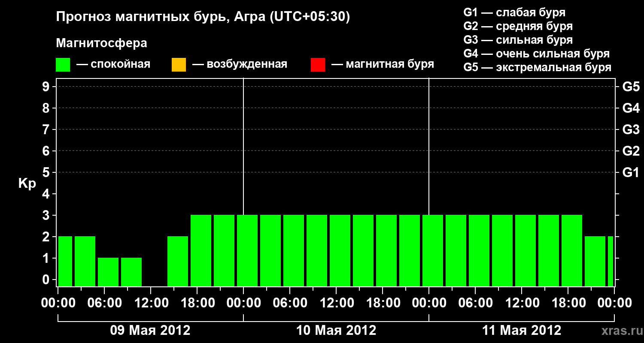Viewport: 644px width, 343px height.
Task: Click the right-axis 'G5' label beside Kp 9
Action: coord(631,87)
